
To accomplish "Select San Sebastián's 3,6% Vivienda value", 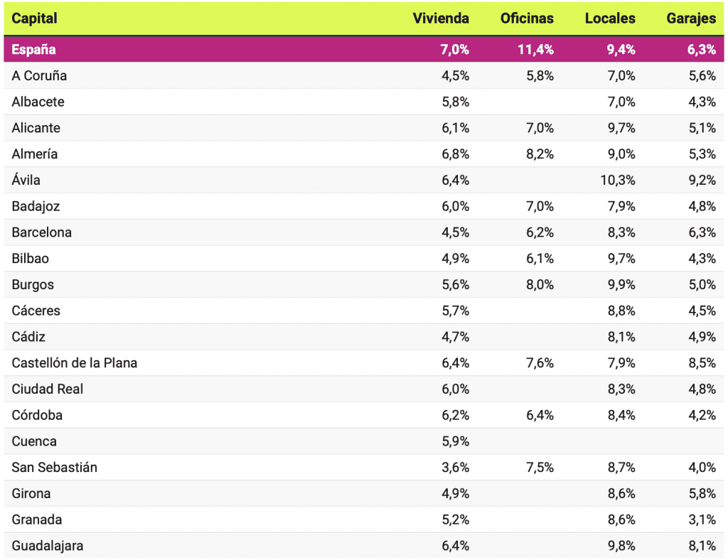I will click(x=455, y=468).
